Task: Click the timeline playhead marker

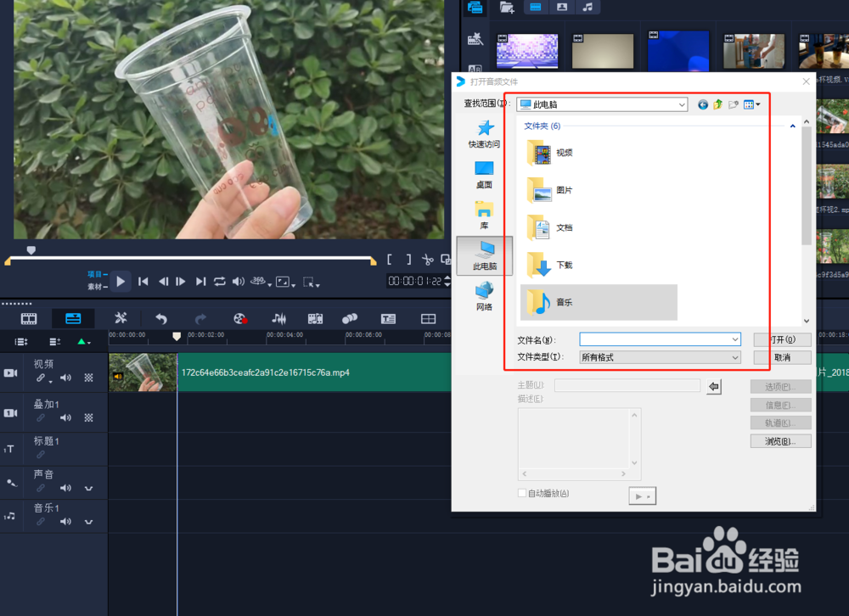Action: tap(177, 336)
